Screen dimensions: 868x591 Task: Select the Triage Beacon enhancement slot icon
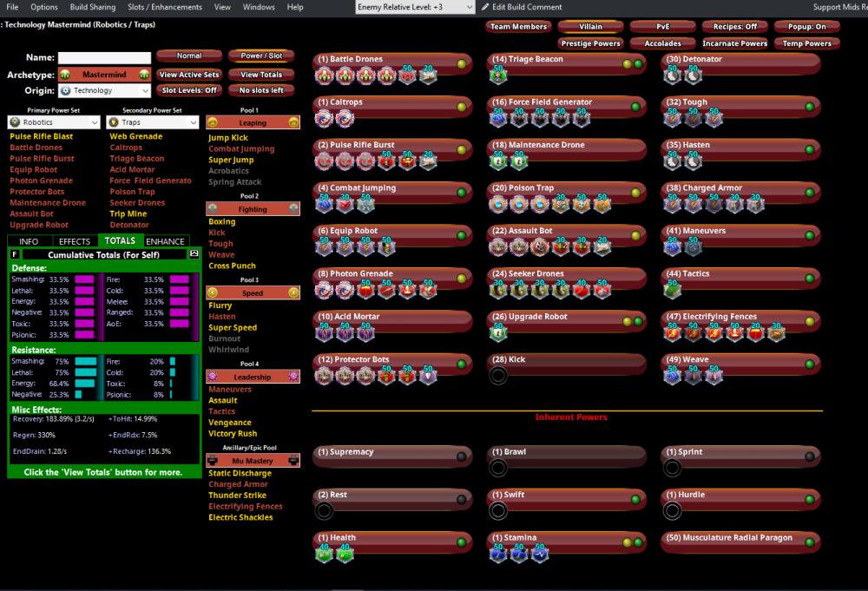[498, 76]
